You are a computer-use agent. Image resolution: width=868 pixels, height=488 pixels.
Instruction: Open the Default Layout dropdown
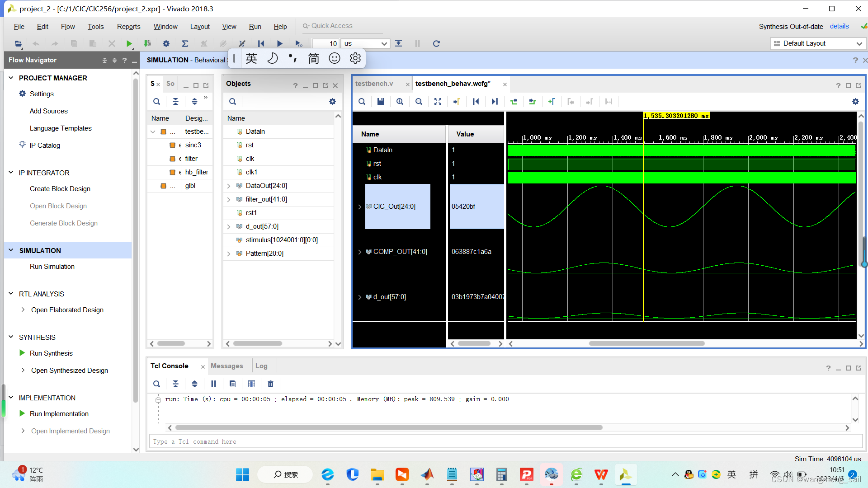click(x=818, y=43)
